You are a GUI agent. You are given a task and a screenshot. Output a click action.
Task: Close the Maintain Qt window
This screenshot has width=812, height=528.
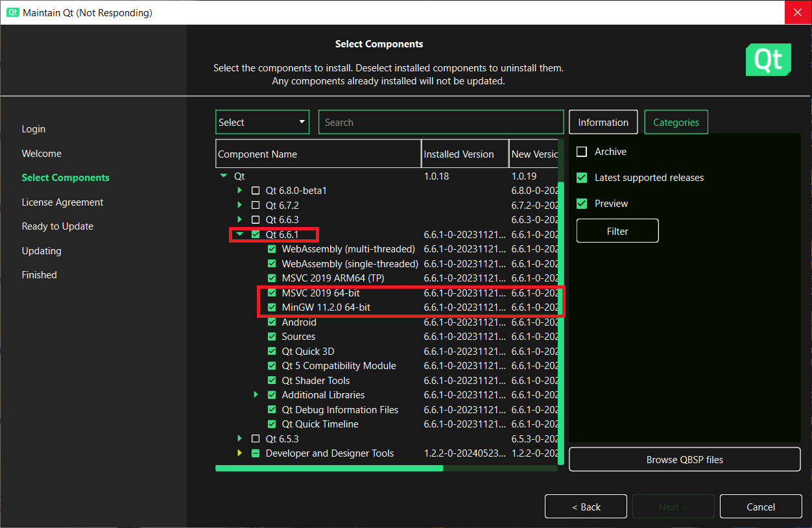798,12
